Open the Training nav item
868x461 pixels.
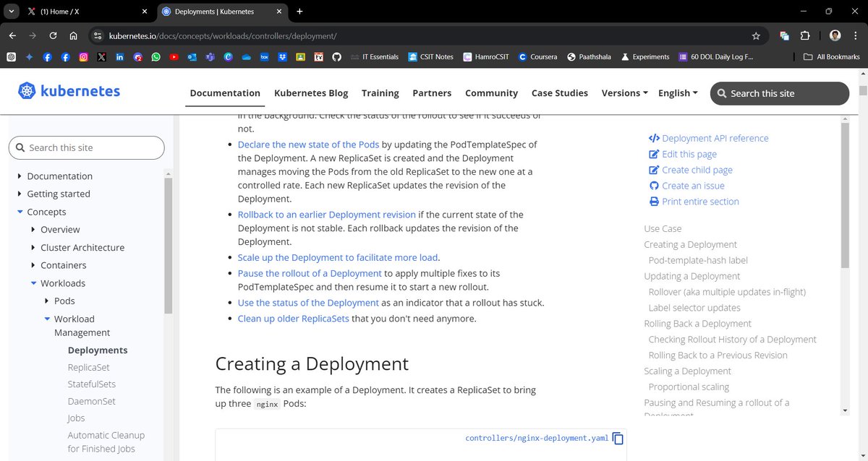(380, 93)
